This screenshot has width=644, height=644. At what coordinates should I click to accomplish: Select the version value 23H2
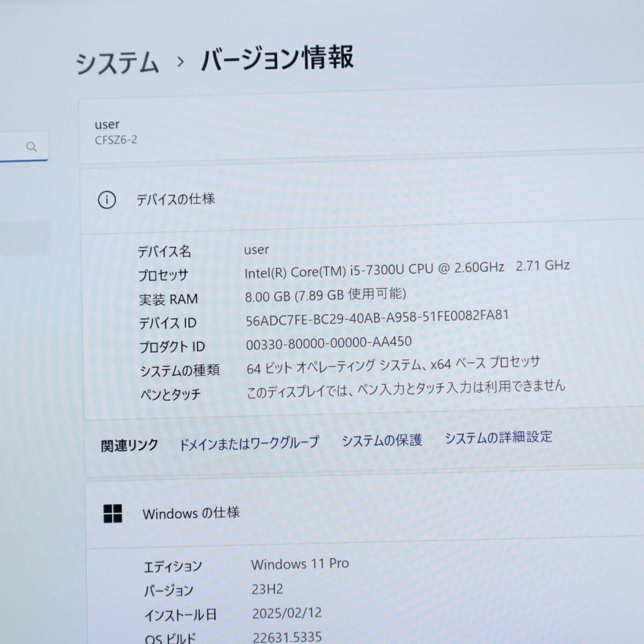[x=267, y=589]
